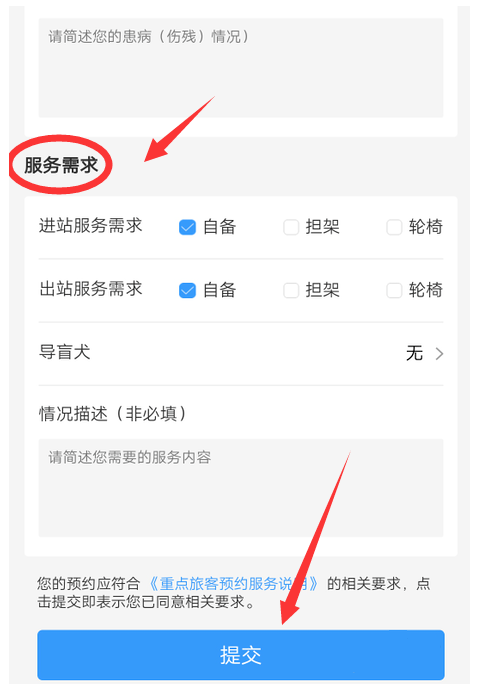The height and width of the screenshot is (685, 477).
Task: Click the 出站服务需求 row label
Action: click(x=91, y=289)
